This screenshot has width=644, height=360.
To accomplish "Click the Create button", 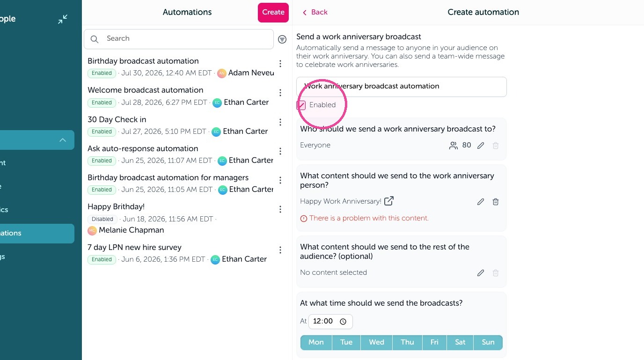I will click(273, 13).
